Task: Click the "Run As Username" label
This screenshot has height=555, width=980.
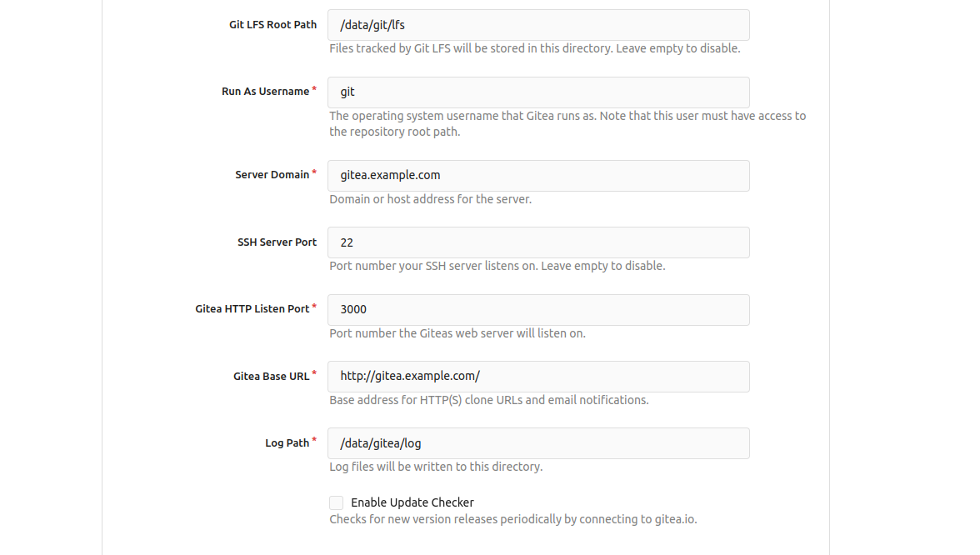Action: pos(265,92)
